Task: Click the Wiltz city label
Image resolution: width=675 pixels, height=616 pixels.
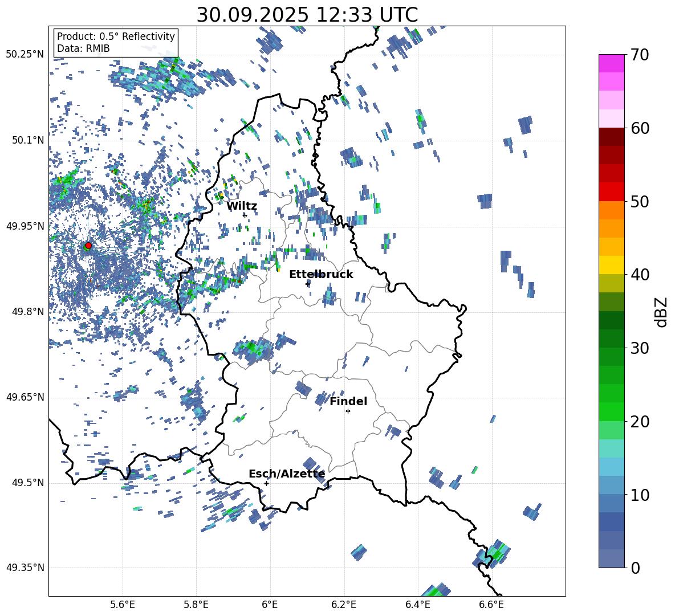Action: tap(242, 206)
